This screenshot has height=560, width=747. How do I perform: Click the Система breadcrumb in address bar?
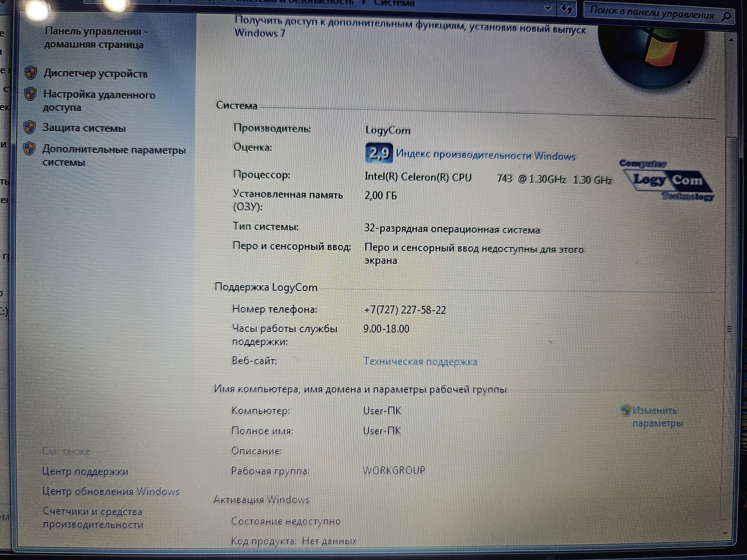tap(394, 3)
